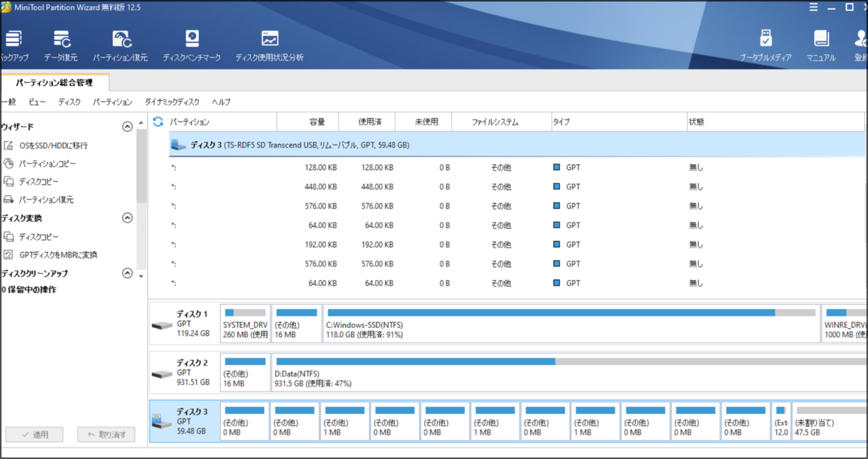Click the ブータブルメディア bootable media icon
868x459 pixels.
click(x=765, y=46)
